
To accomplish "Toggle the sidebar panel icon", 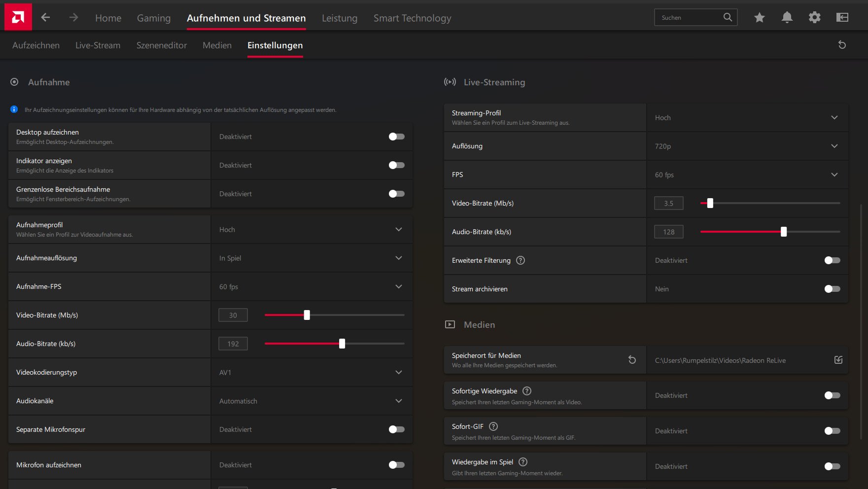I will (842, 18).
